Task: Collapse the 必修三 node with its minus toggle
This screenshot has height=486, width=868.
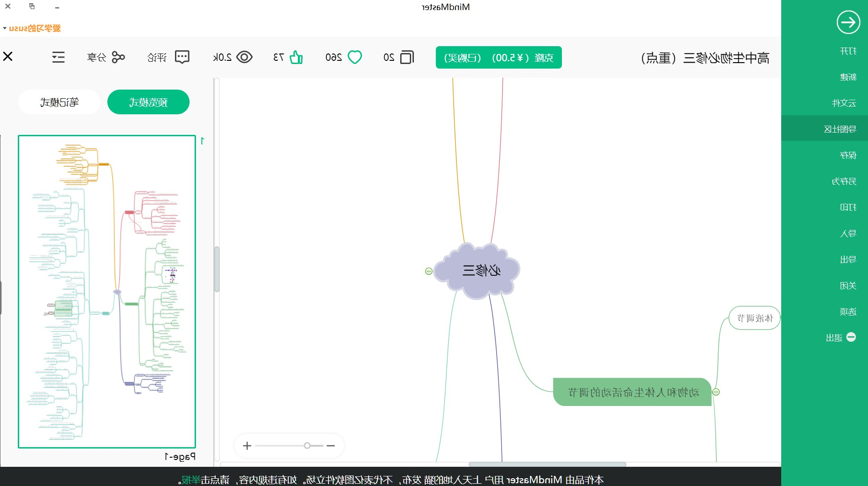Action: pos(429,271)
